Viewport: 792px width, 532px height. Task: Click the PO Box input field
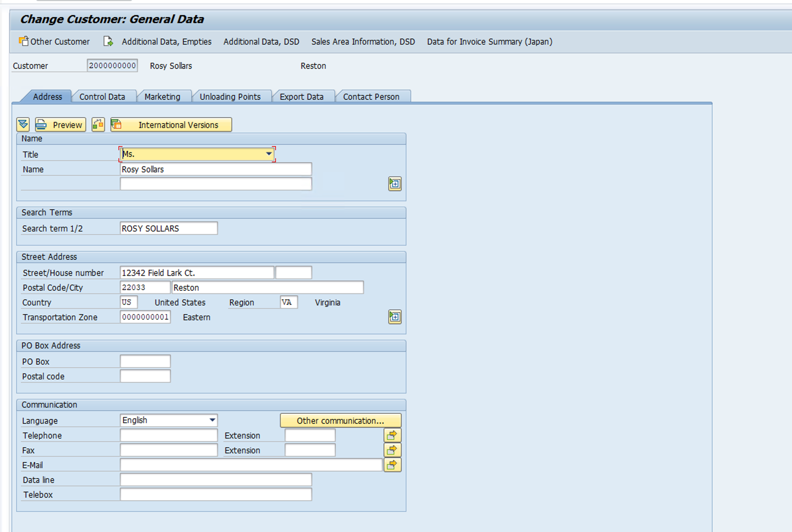click(145, 361)
